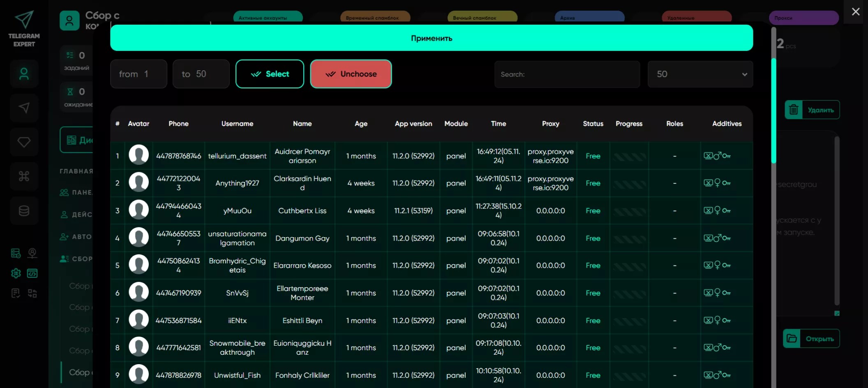The image size is (868, 388).
Task: Click the code window small icon
Action: (32, 273)
